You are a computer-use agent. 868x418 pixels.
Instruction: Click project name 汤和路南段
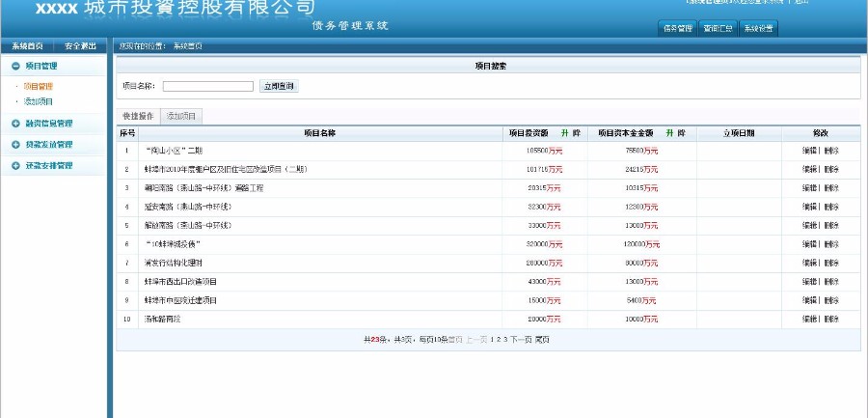point(162,320)
